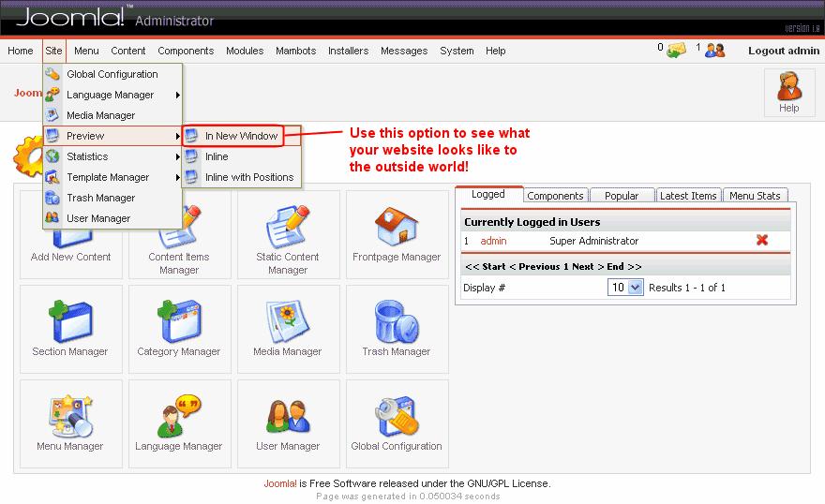Open the System menu
The width and height of the screenshot is (825, 504).
tap(457, 51)
